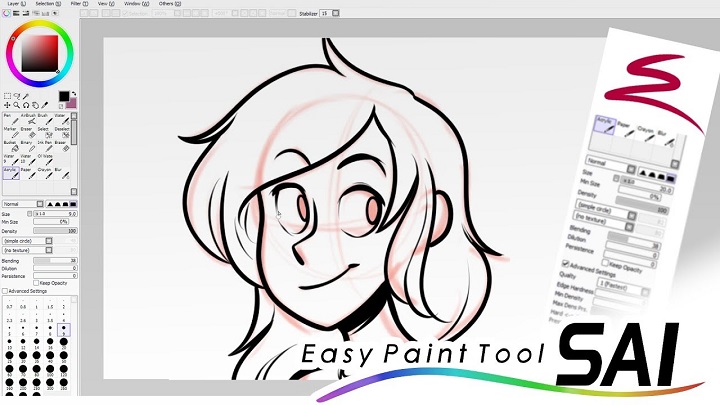Click inside the saturation color square
Screen dimensions: 720x405
[40, 54]
